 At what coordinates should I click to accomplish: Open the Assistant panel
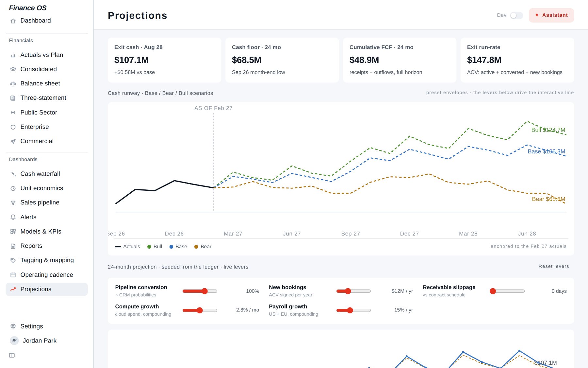(551, 15)
